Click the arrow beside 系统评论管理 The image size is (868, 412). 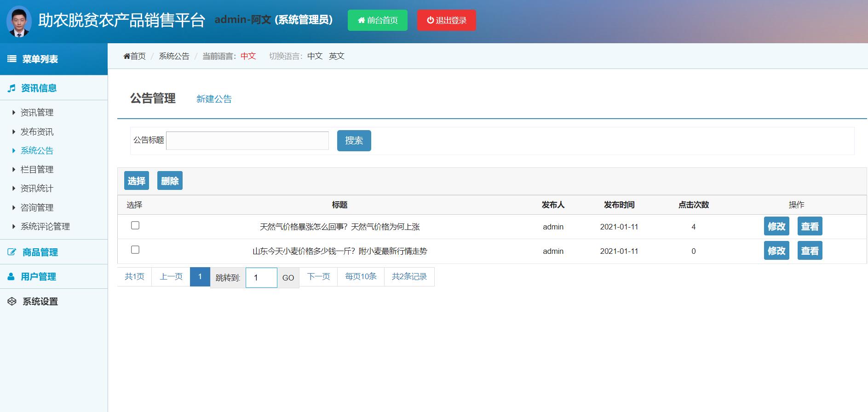click(14, 227)
